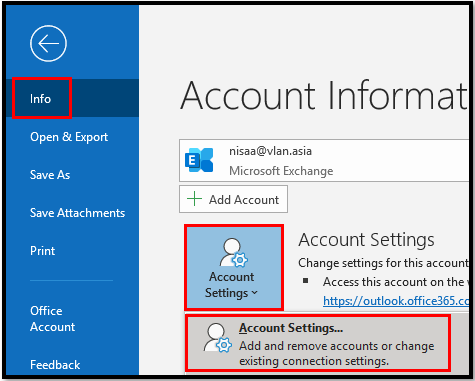The width and height of the screenshot is (475, 381).
Task: Open the nisaa@vlan.asia account selector
Action: coord(324,161)
